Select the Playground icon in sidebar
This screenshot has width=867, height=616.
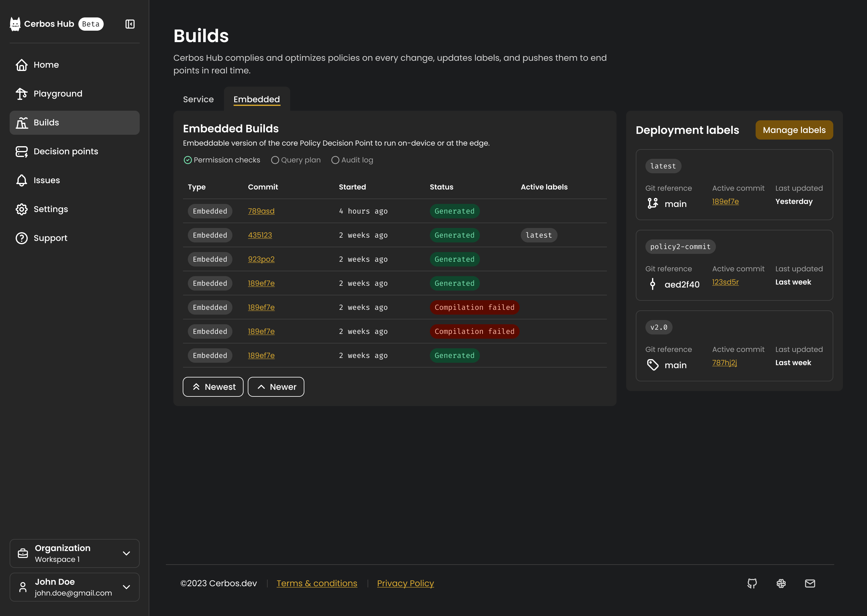point(21,94)
